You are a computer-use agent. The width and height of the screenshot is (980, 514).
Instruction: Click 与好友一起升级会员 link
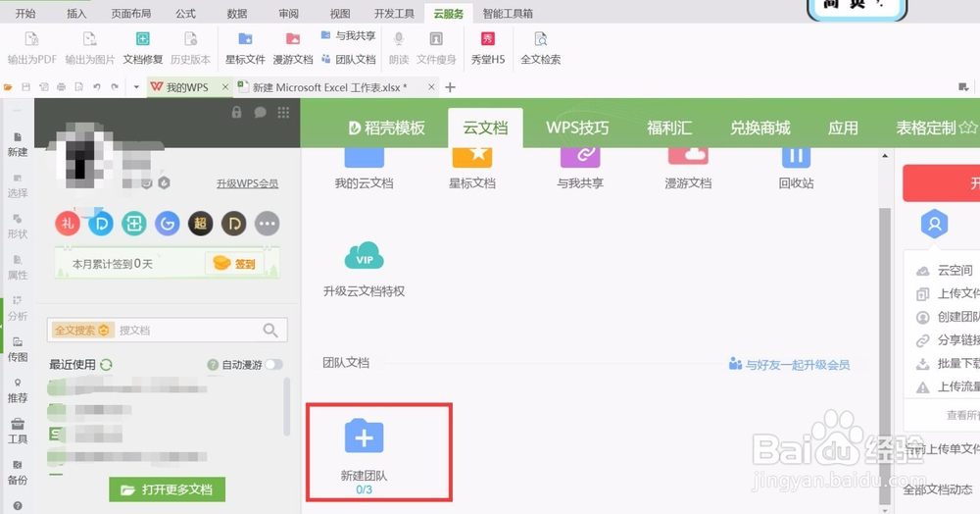(x=789, y=365)
